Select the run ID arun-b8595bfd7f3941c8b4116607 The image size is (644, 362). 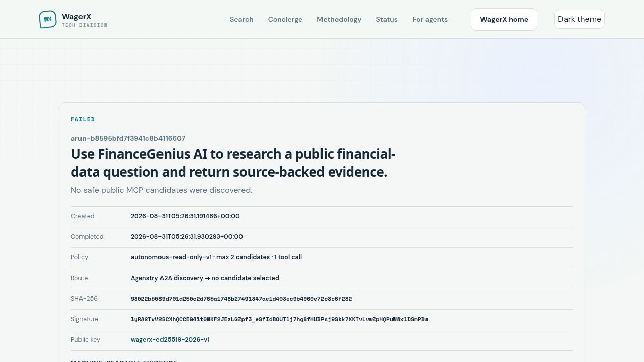pos(128,138)
